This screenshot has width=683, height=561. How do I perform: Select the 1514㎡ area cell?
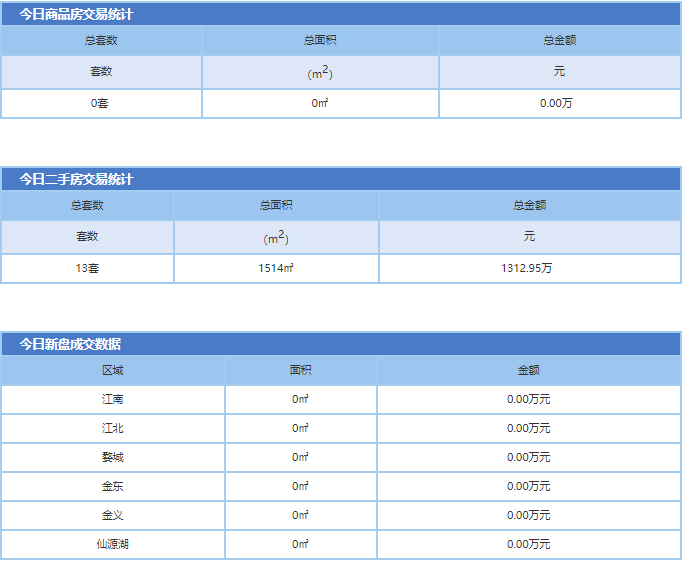pos(276,268)
